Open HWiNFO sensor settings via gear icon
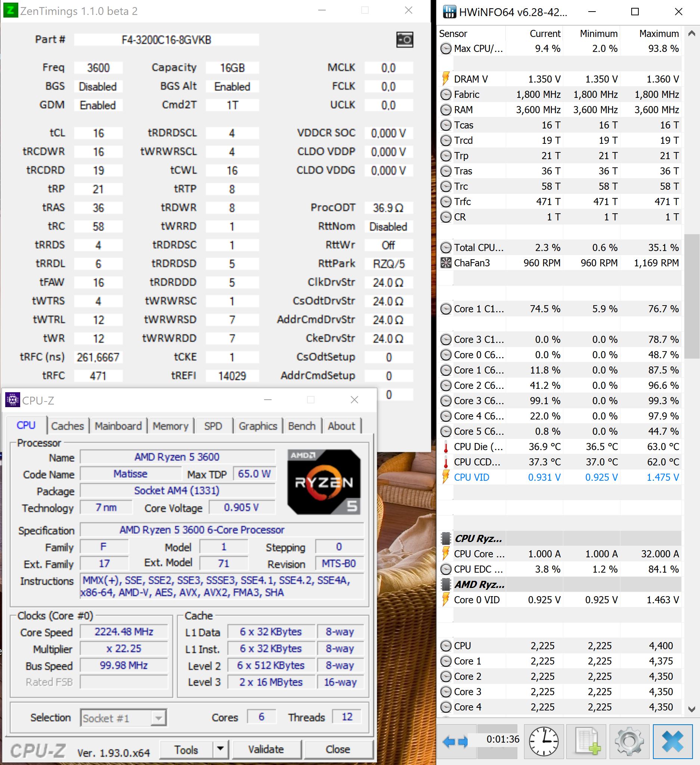 [x=629, y=741]
